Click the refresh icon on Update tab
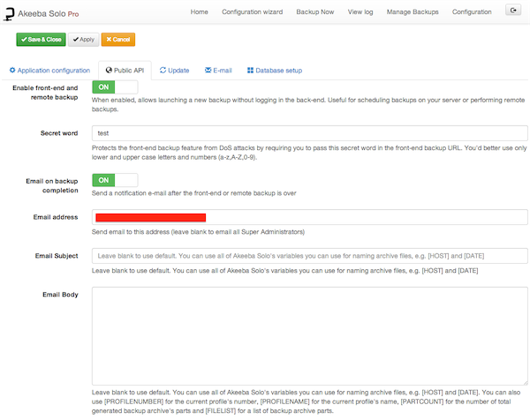Viewport: 530px width, 420px height. point(163,70)
